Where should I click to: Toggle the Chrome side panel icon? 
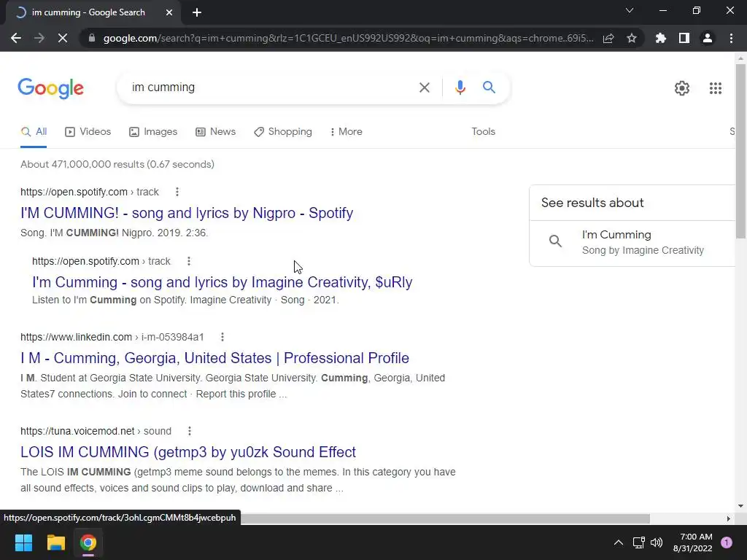tap(684, 38)
